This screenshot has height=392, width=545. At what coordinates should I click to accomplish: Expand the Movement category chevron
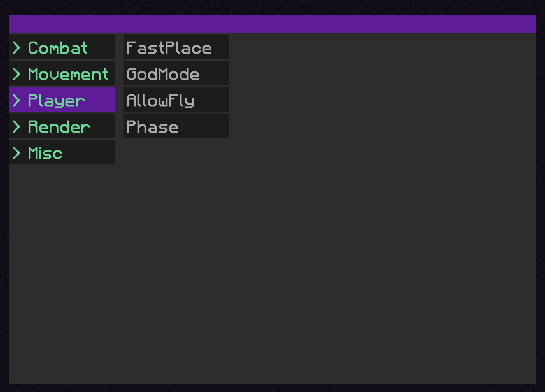point(17,74)
